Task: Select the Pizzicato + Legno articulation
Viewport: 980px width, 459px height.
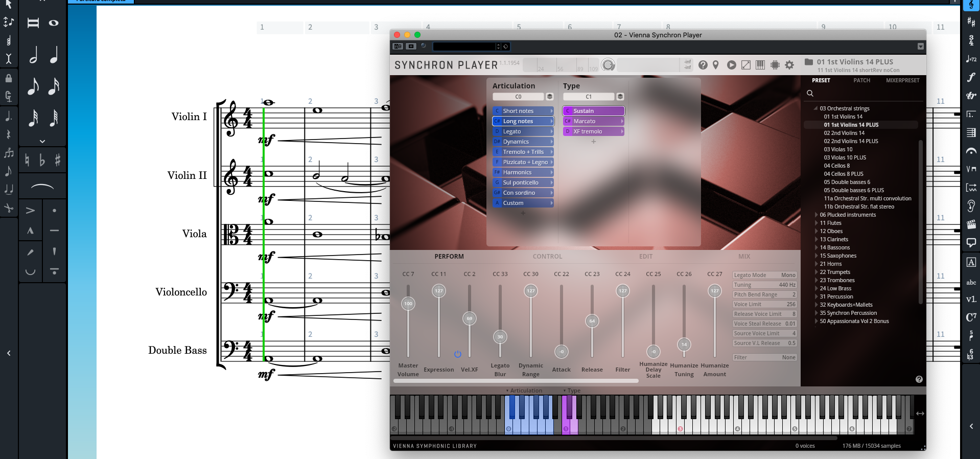Action: (x=523, y=162)
